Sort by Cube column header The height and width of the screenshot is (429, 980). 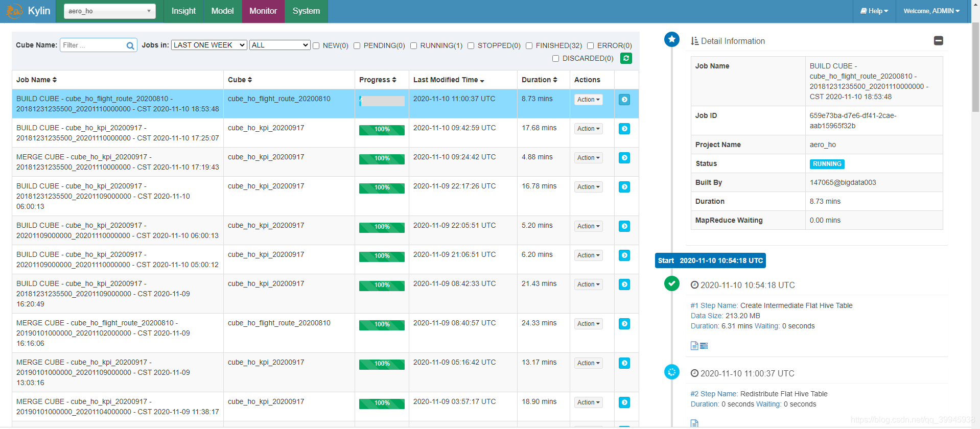(x=240, y=80)
